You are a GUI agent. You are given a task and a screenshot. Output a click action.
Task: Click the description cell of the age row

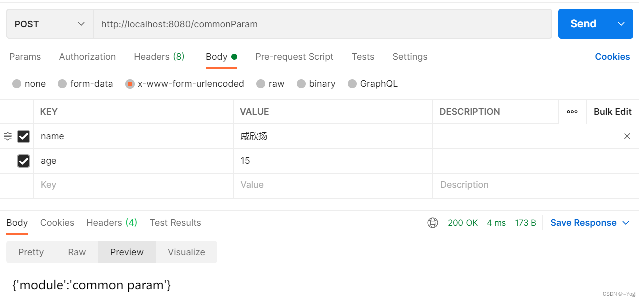(x=536, y=161)
